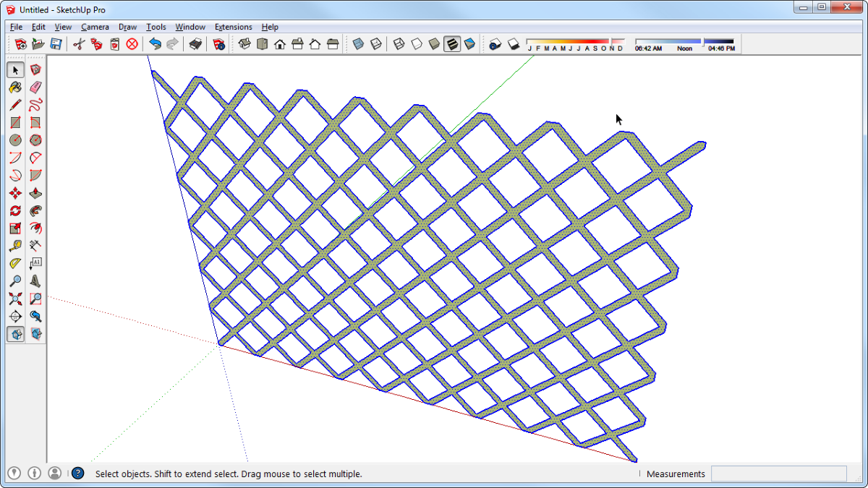Image resolution: width=868 pixels, height=488 pixels.
Task: Click the Make Component tool
Action: (x=35, y=70)
